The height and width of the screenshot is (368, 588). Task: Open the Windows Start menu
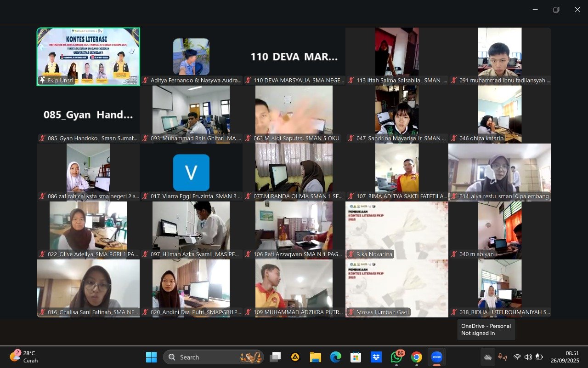(x=151, y=357)
